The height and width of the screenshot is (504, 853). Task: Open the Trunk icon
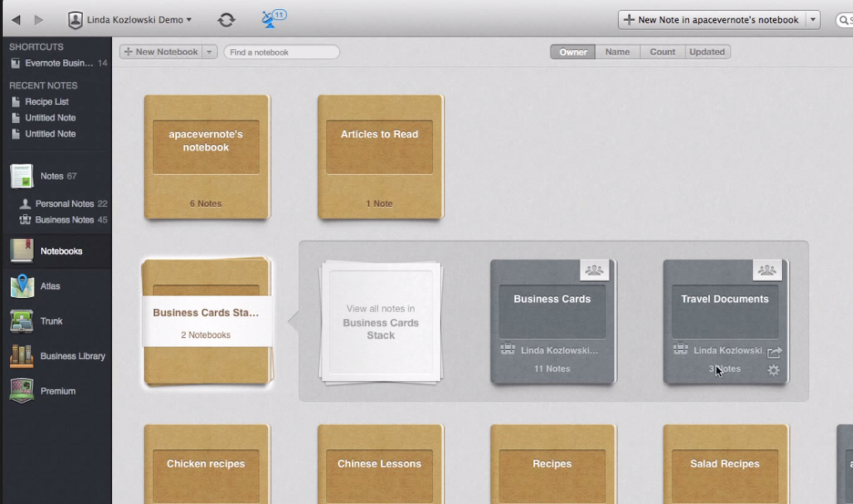[x=22, y=321]
